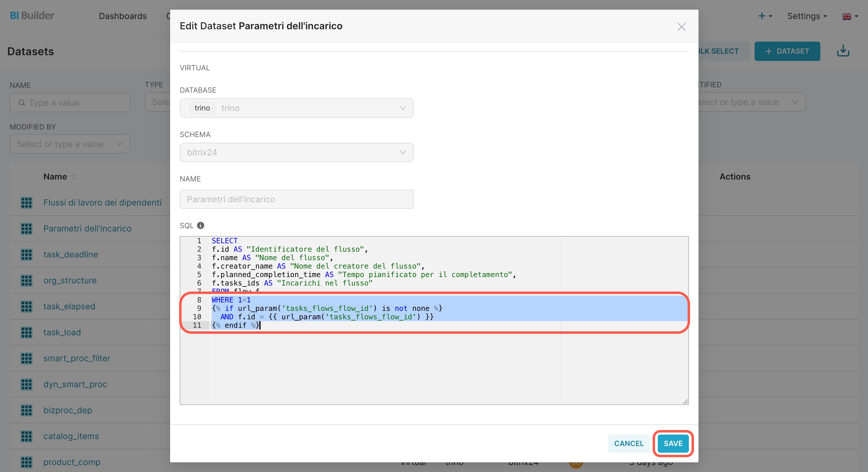Screen dimensions: 868x472
Task: Click the grid icon beside org_structure
Action: 26,280
